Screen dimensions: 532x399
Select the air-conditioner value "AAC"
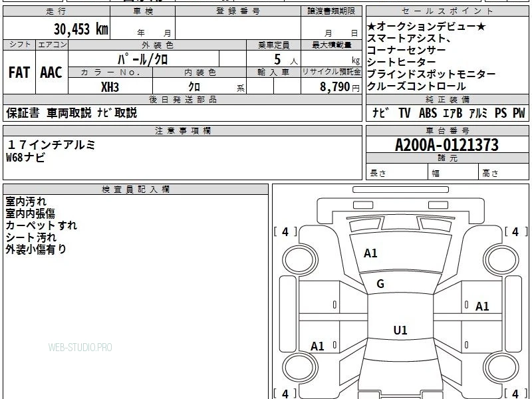[51, 72]
